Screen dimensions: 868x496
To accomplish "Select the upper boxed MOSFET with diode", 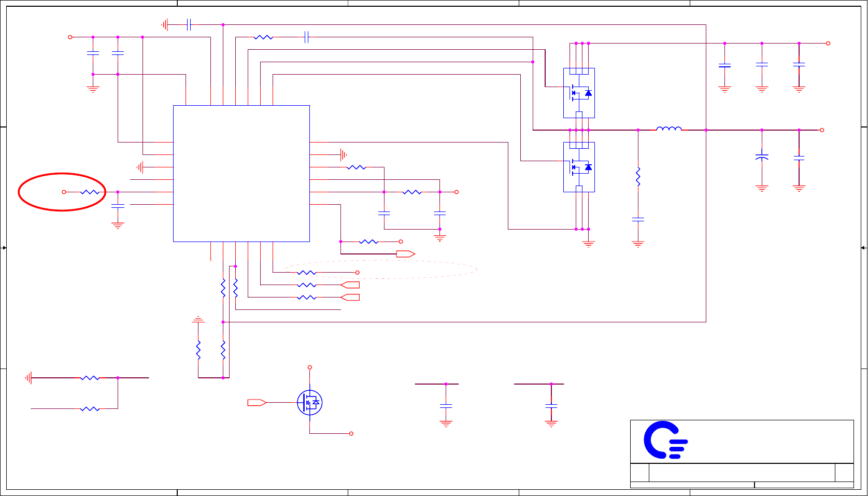I will (579, 93).
